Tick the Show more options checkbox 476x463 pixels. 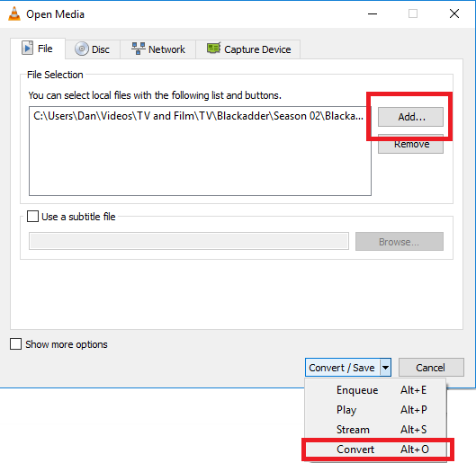click(x=16, y=344)
